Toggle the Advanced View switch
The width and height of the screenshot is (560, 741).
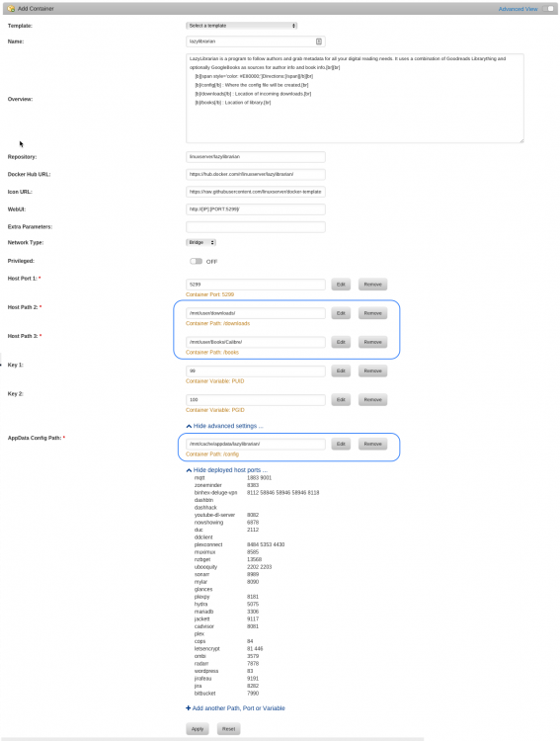[x=548, y=9]
